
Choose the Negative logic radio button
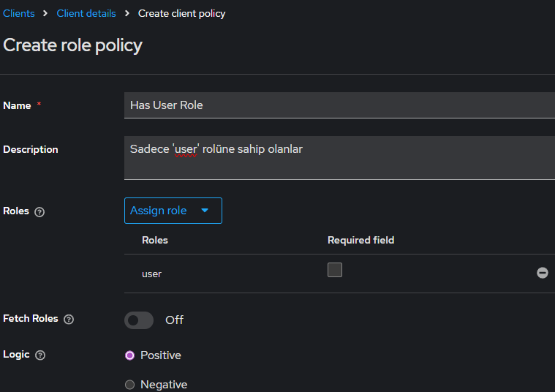coord(130,385)
